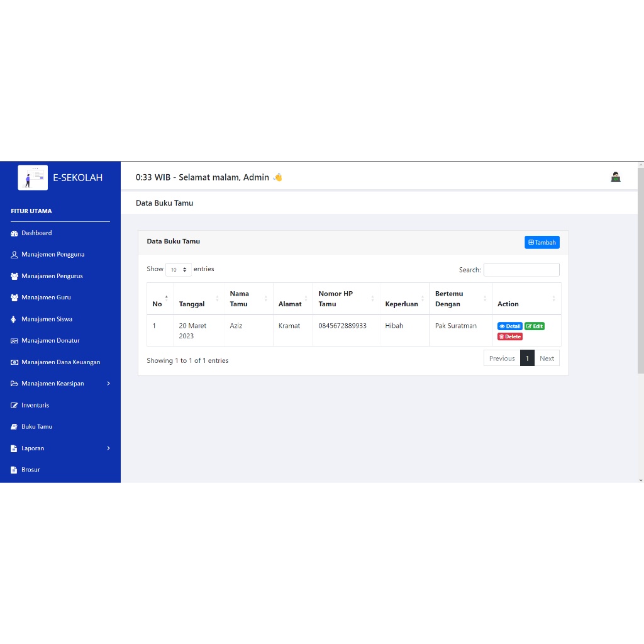The height and width of the screenshot is (644, 644).
Task: Click the Kramat address cell
Action: [x=293, y=331]
